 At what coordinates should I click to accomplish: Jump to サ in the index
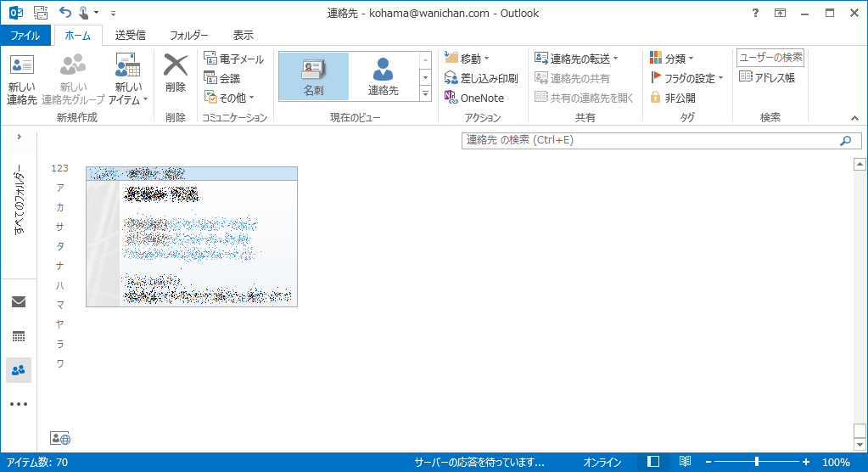coord(59,227)
